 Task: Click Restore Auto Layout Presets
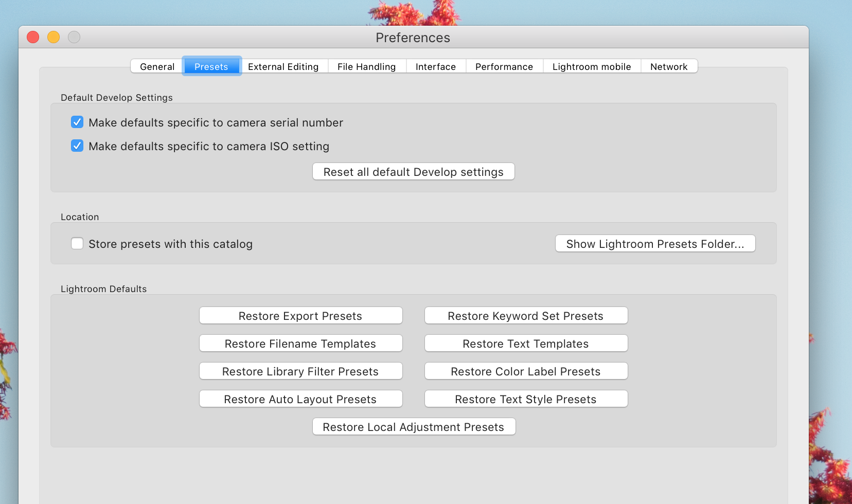(301, 399)
